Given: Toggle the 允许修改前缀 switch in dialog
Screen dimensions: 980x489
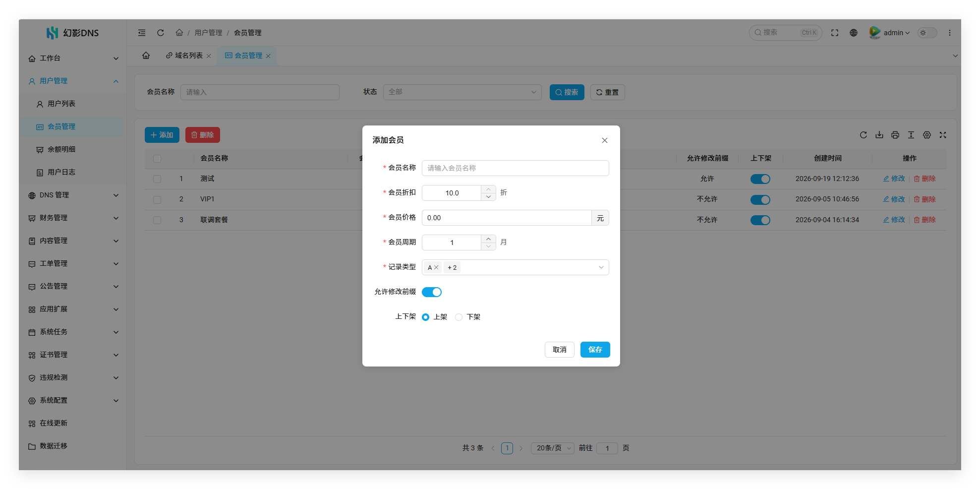Looking at the screenshot, I should (432, 292).
